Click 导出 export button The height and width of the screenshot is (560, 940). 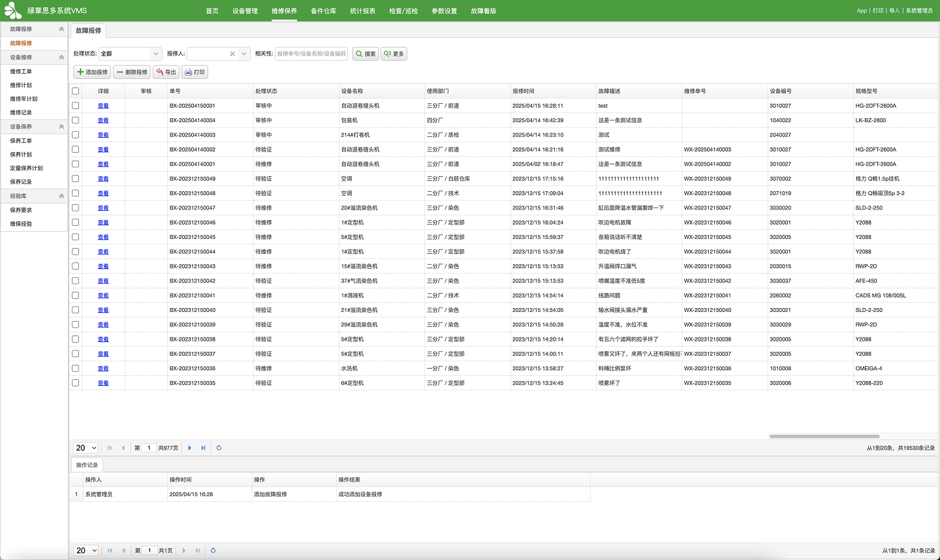166,72
